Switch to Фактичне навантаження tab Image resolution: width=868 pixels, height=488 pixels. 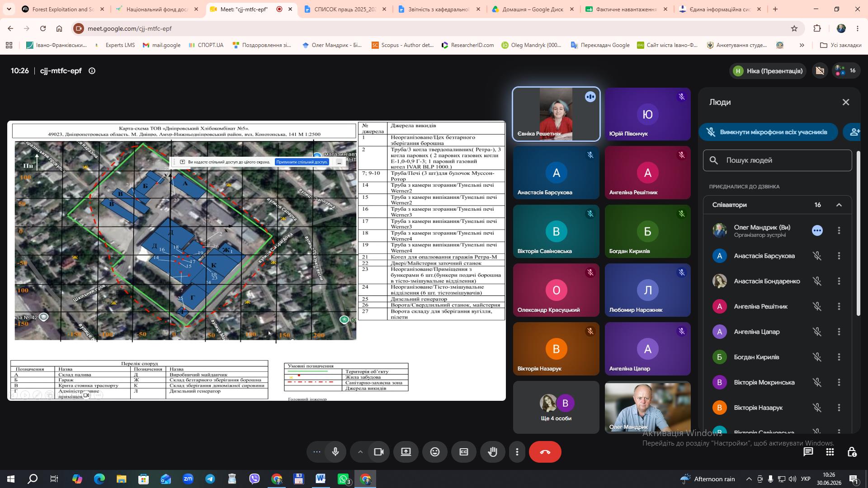coord(627,9)
